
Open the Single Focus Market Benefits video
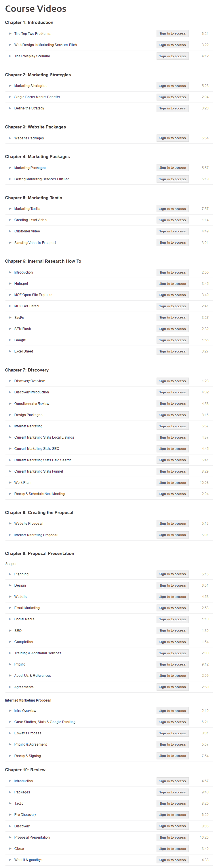[37, 97]
